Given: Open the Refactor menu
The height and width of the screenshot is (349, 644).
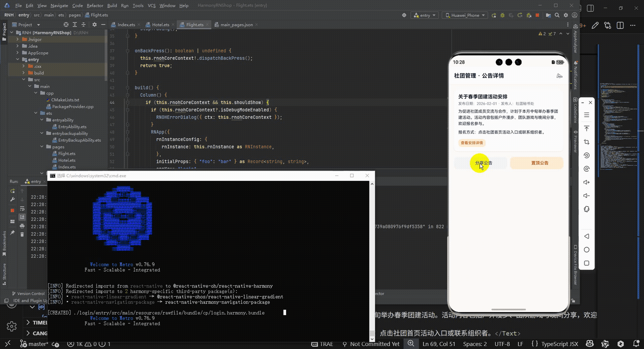Looking at the screenshot, I should pos(95,5).
